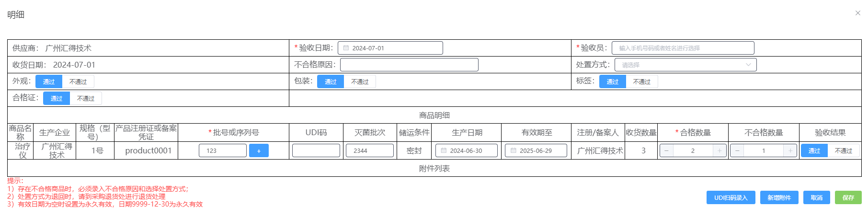The image size is (868, 219).
Task: Mark 验收结果 as 不通过
Action: tap(843, 150)
